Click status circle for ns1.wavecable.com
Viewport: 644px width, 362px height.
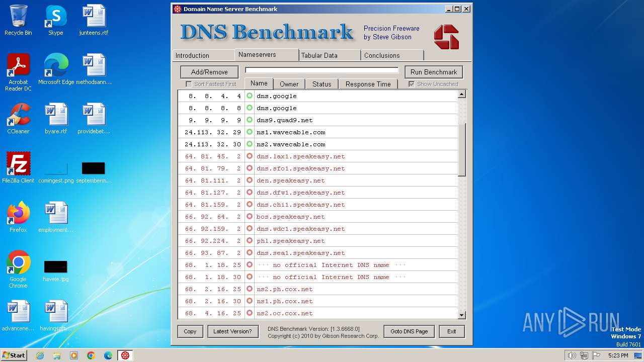pos(250,132)
